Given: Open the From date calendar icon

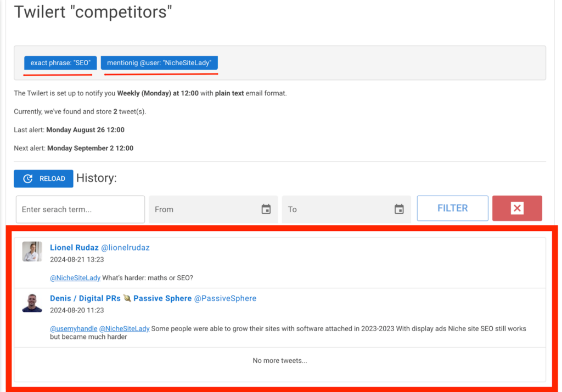Looking at the screenshot, I should point(266,209).
